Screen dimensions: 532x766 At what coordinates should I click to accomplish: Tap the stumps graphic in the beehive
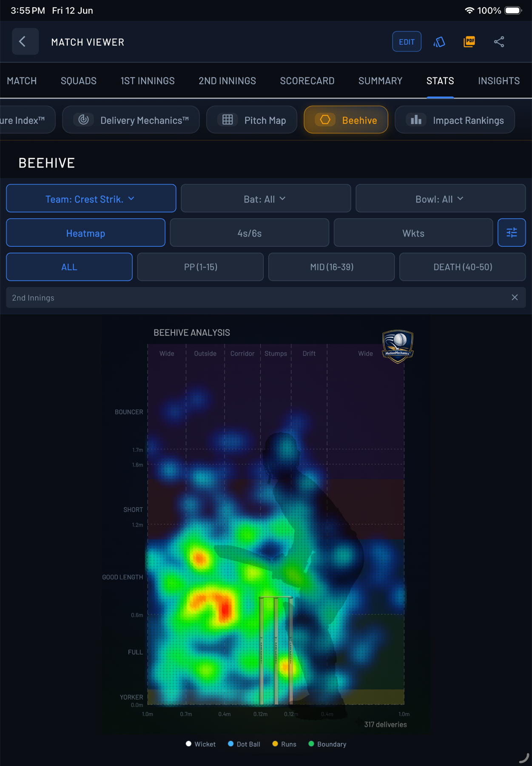tap(276, 650)
